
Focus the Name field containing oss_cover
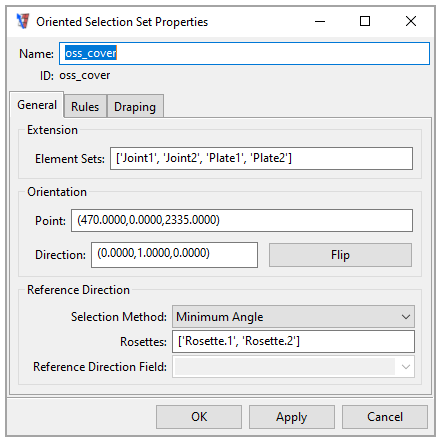click(244, 53)
